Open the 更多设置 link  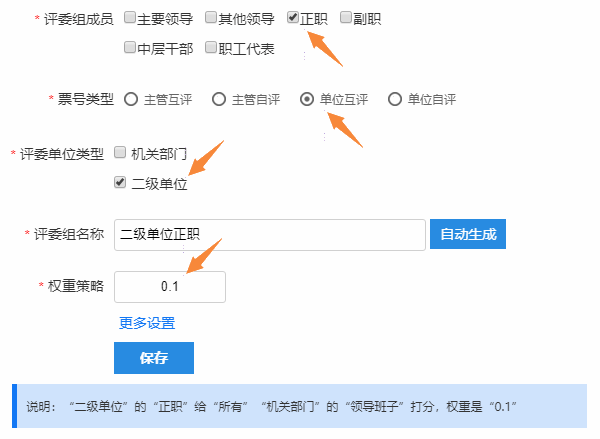[x=147, y=323]
